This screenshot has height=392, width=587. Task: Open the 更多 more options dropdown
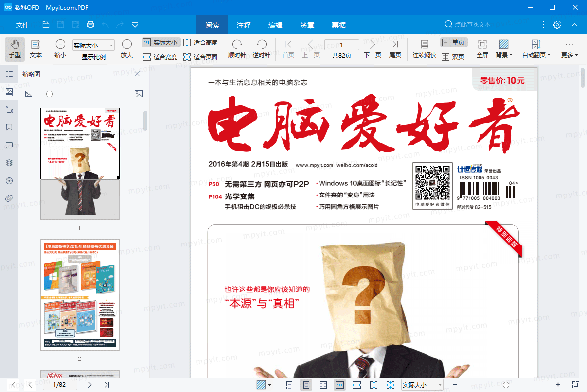coord(569,49)
